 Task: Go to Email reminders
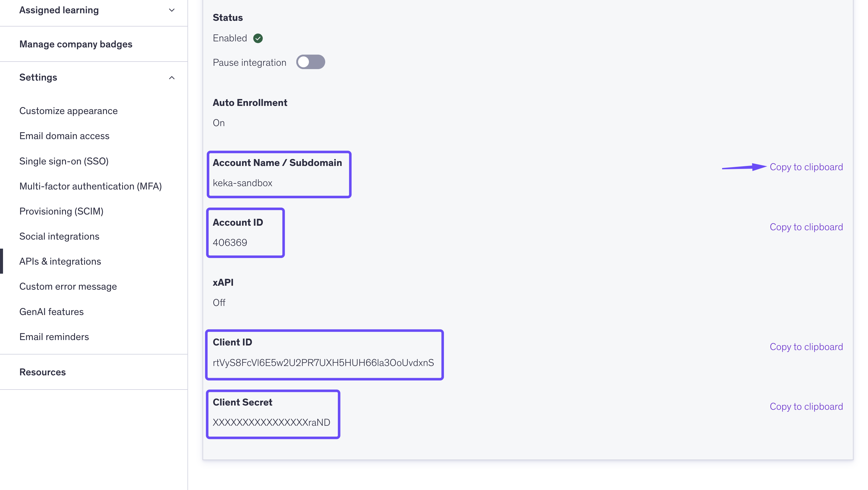[x=54, y=336]
